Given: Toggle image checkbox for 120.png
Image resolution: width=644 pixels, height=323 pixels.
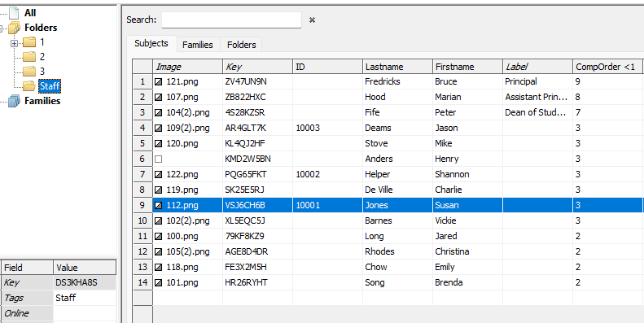Looking at the screenshot, I should (158, 144).
